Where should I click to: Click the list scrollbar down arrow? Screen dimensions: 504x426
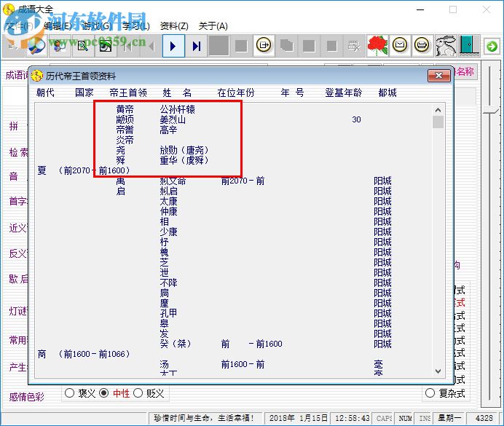438,371
